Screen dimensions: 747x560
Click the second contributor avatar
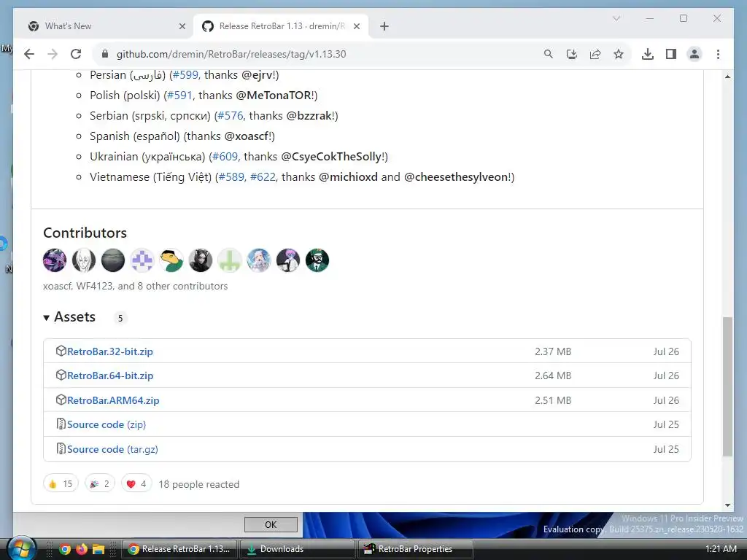[x=84, y=260]
